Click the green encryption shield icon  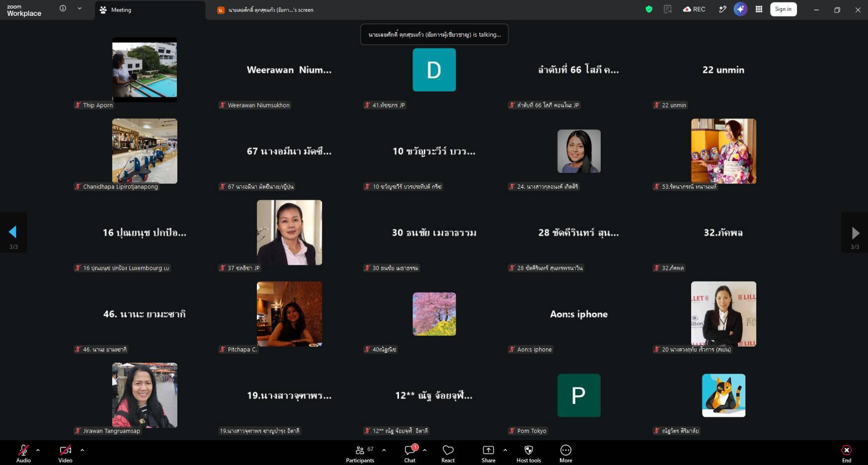(x=649, y=9)
